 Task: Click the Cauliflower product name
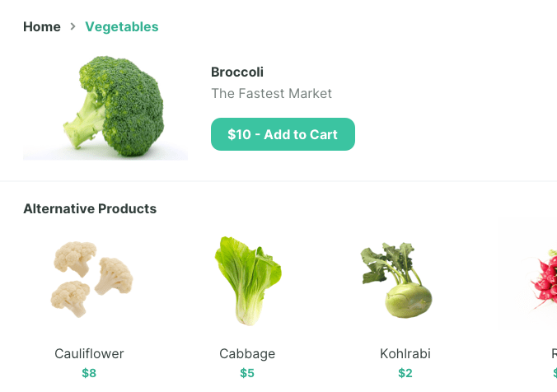89,353
